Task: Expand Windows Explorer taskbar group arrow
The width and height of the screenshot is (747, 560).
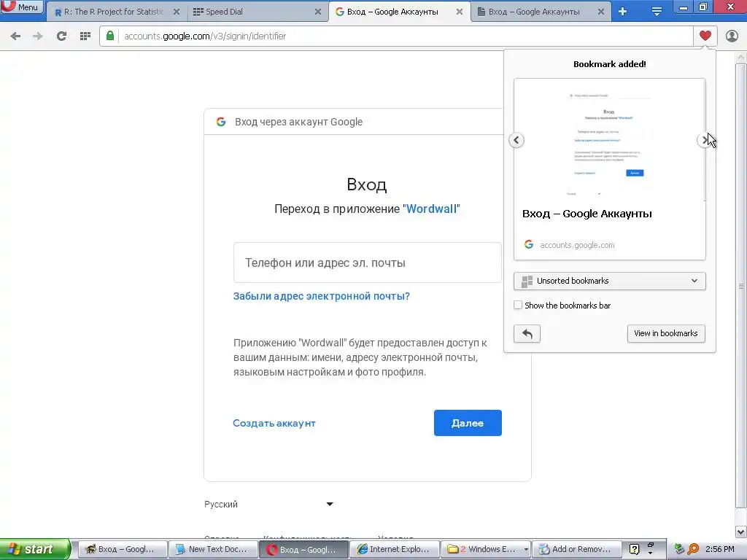Action: [x=525, y=550]
